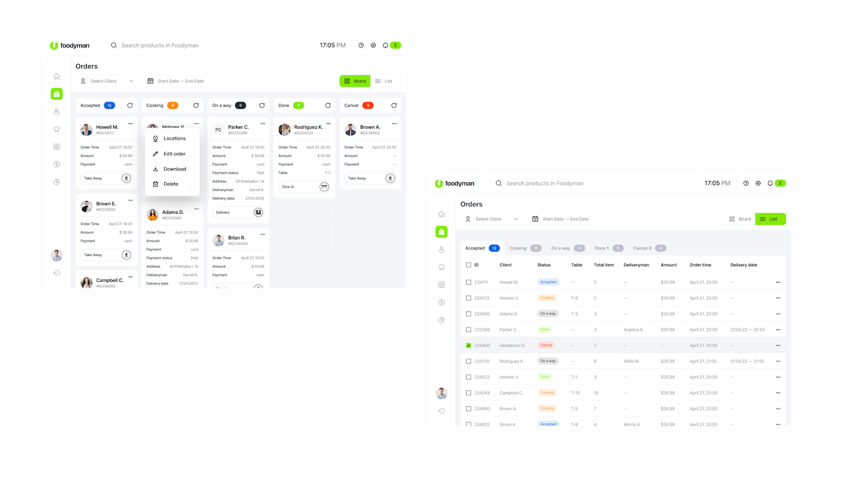Open the profile avatar in list view sidebar
Screen dimensions: 868x488
click(441, 393)
